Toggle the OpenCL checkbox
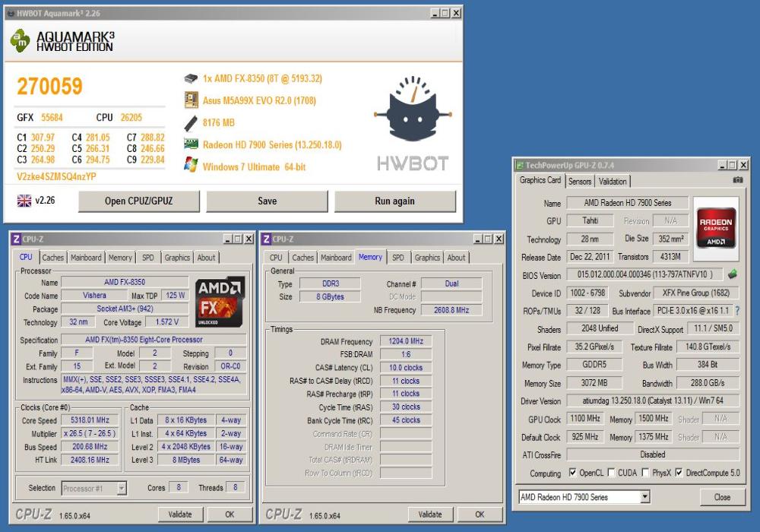Image resolution: width=760 pixels, height=532 pixels. [x=573, y=473]
